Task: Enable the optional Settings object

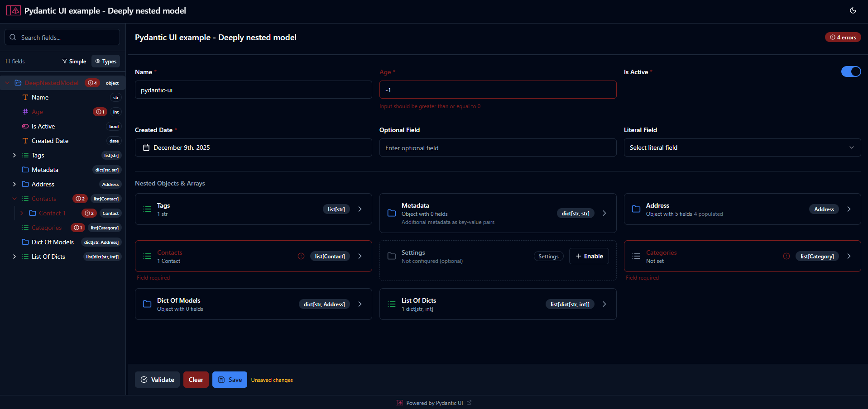Action: [x=589, y=256]
